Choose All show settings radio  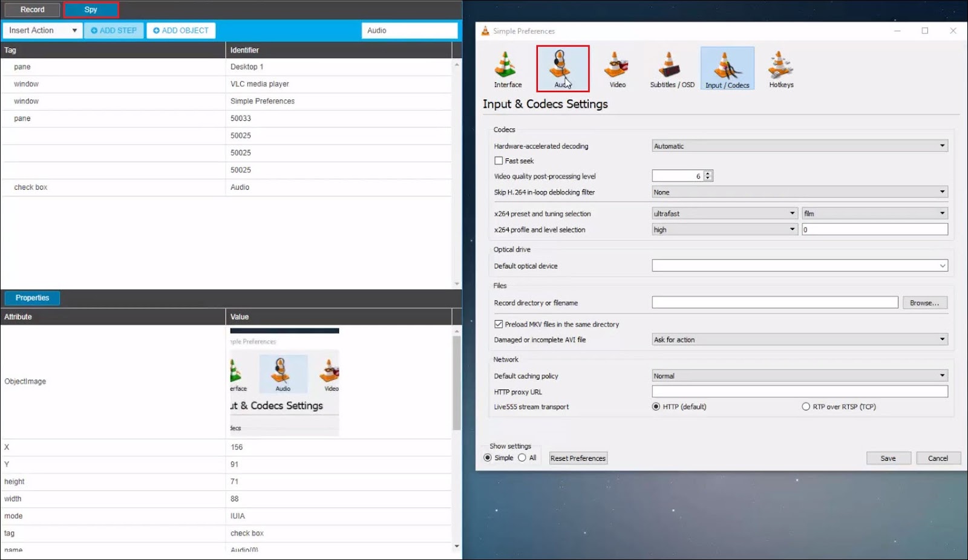pyautogui.click(x=522, y=458)
